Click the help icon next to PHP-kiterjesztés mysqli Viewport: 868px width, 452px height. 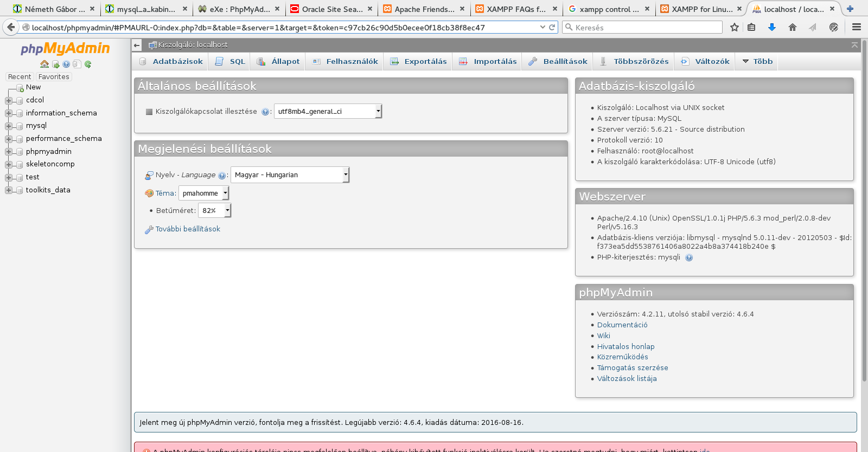[689, 257]
